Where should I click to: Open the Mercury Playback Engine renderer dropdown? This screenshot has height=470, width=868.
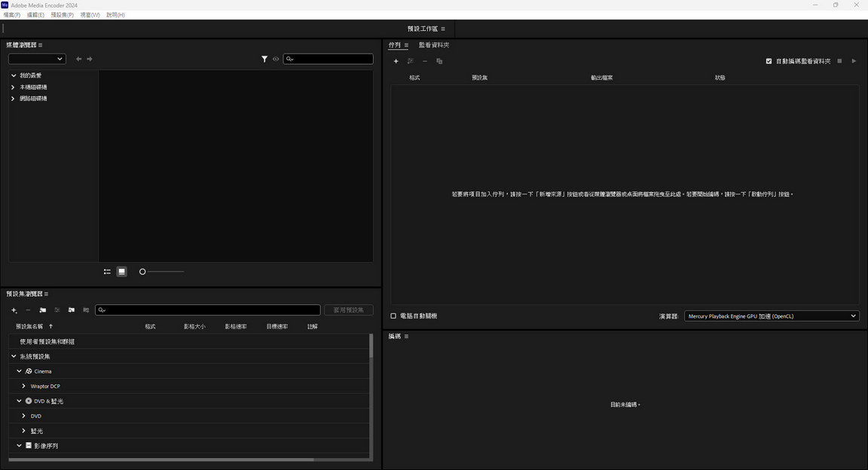[x=770, y=316]
